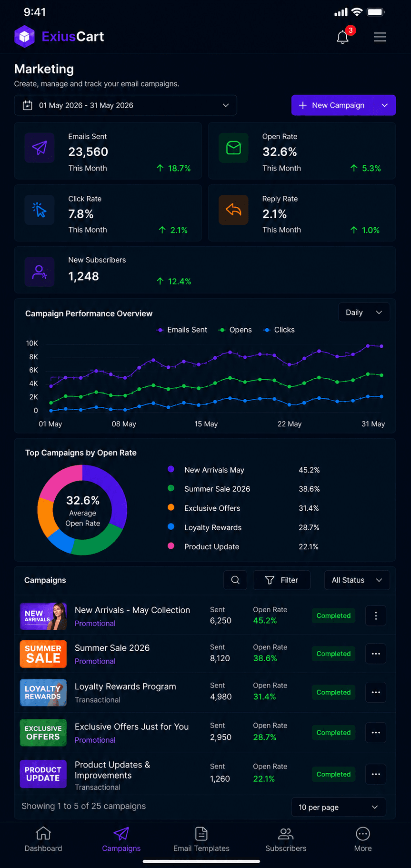Toggle Clicks legend in chart
Viewport: 411px width, 868px height.
(x=279, y=330)
